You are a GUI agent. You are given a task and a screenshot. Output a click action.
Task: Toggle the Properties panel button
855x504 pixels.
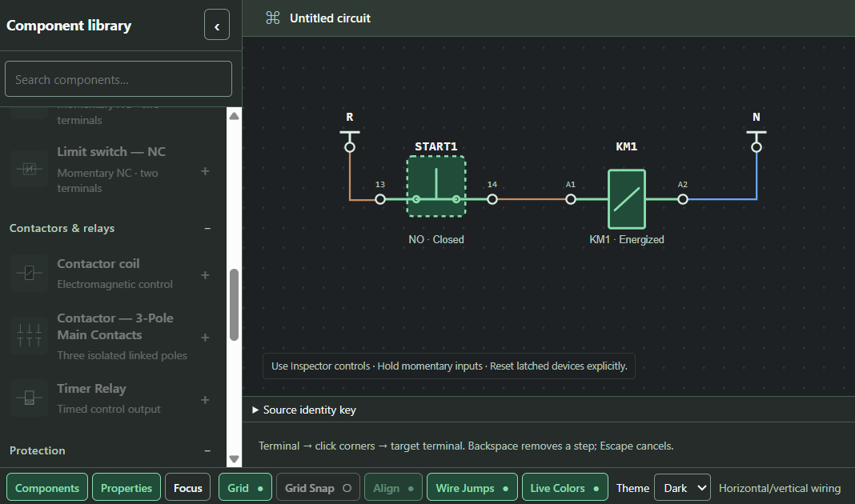click(126, 487)
